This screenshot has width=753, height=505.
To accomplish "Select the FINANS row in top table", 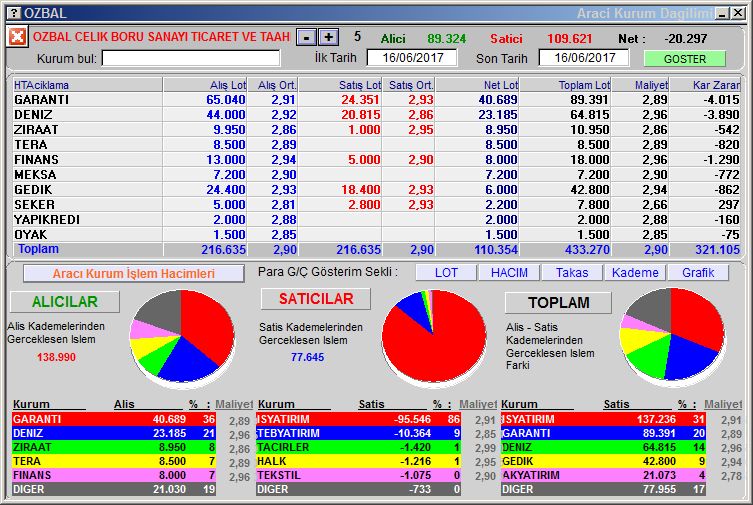I will coord(376,159).
